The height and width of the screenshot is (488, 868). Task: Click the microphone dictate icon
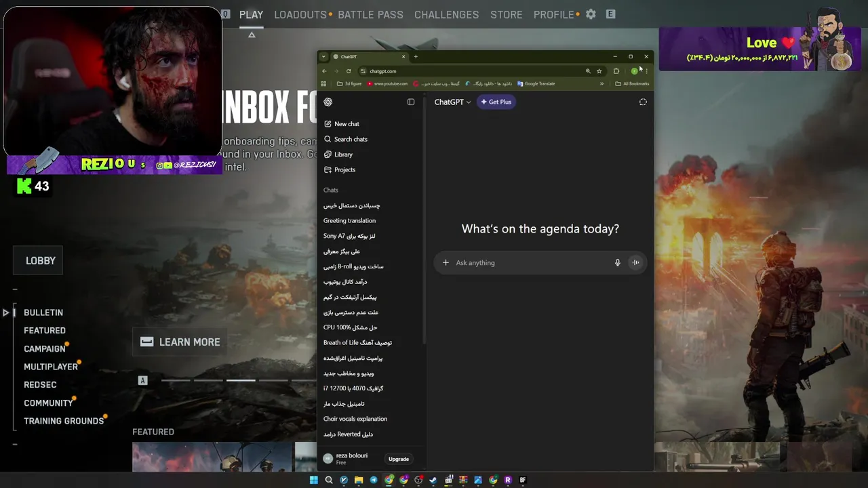618,263
